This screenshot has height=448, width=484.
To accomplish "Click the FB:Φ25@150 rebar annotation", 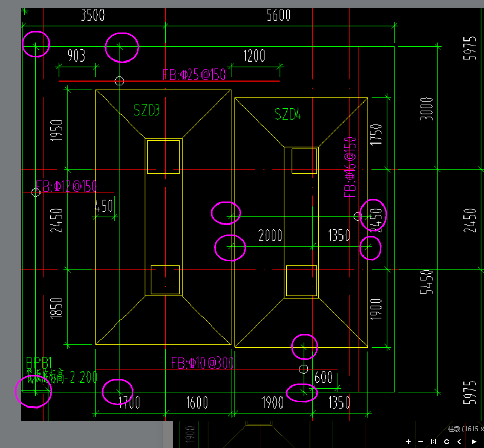I will [x=194, y=75].
